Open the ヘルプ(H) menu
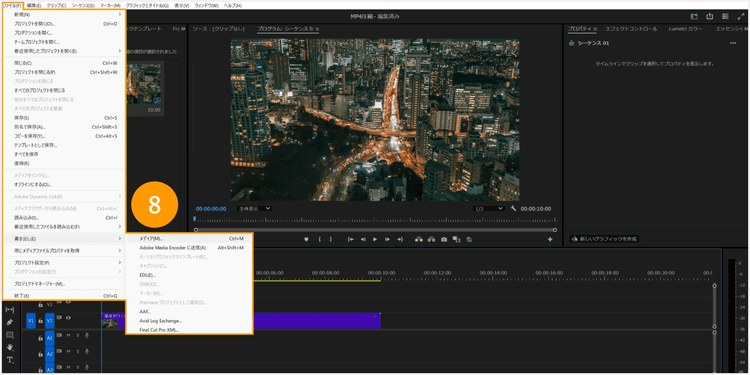Viewport: 750px width, 375px height. 233,5
